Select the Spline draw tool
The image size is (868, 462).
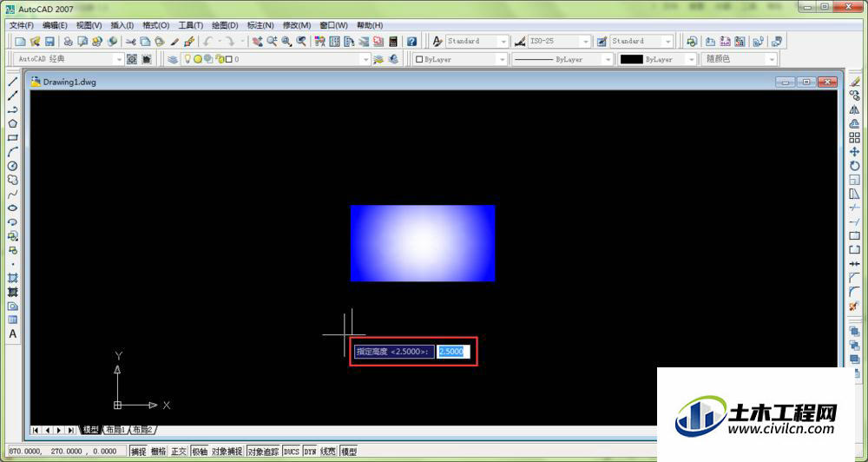[12, 194]
